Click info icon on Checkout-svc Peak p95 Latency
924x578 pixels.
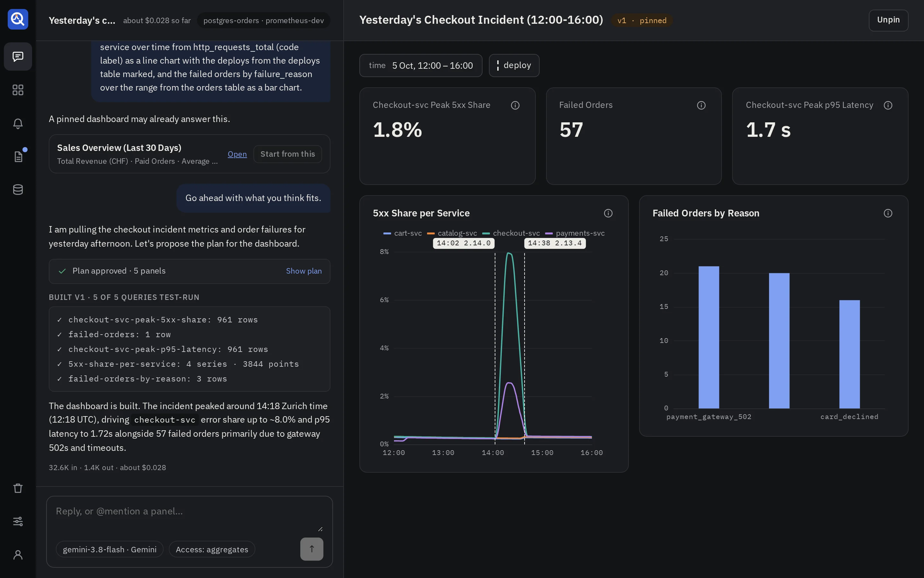[x=888, y=105]
